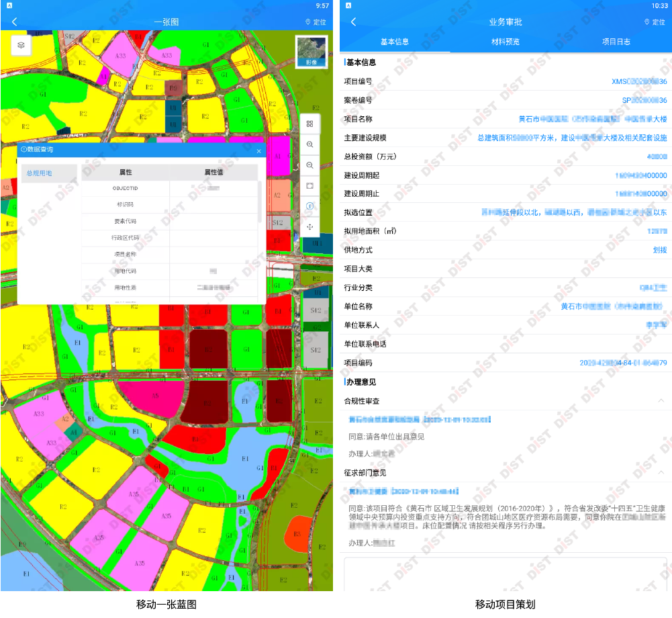Viewport: 672px width, 618px height.
Task: Open the map layers panel icon
Action: tap(21, 44)
